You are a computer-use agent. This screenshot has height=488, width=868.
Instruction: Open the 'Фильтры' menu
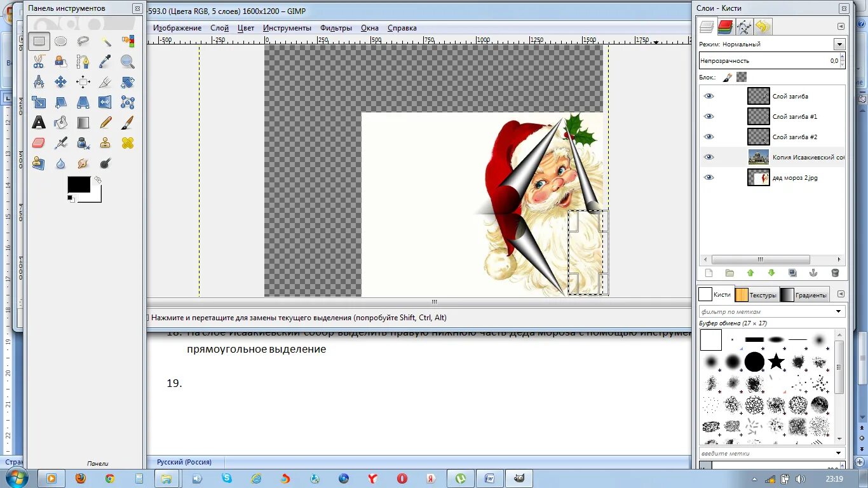pos(336,28)
